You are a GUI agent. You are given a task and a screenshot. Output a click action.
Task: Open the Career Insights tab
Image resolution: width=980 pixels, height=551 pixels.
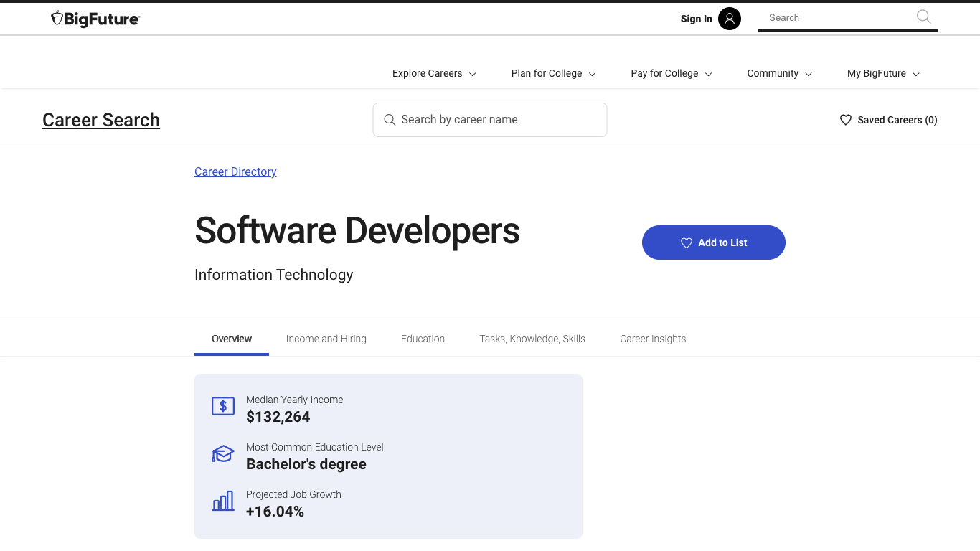pyautogui.click(x=653, y=339)
